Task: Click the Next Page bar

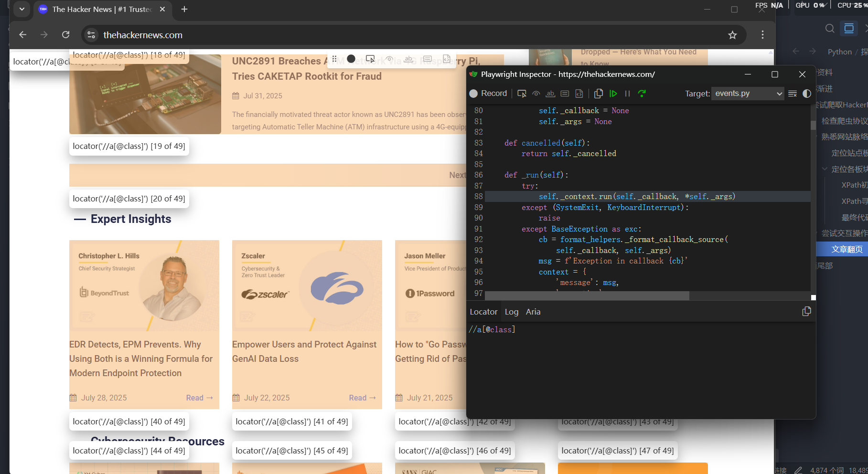Action: coord(268,175)
